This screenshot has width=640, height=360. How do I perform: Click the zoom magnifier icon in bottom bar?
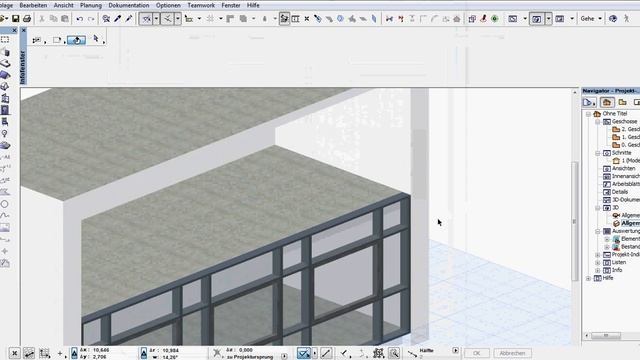point(394,353)
